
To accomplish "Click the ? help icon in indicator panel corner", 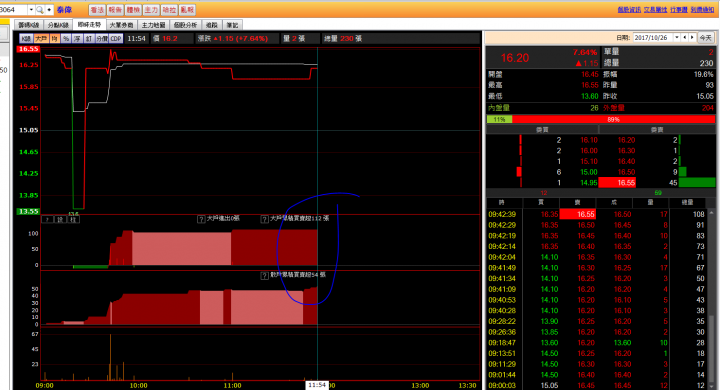I will [47, 220].
